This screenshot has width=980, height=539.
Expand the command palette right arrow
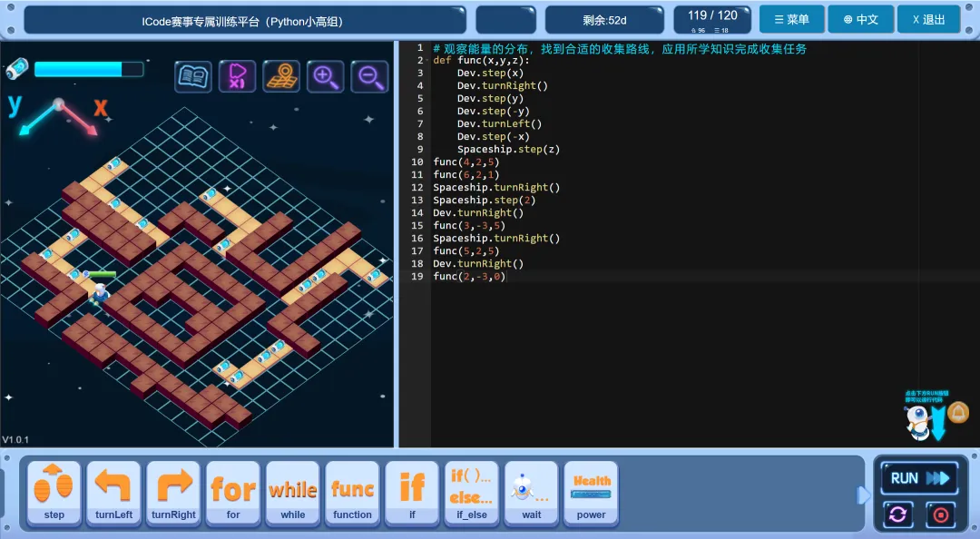tap(863, 495)
